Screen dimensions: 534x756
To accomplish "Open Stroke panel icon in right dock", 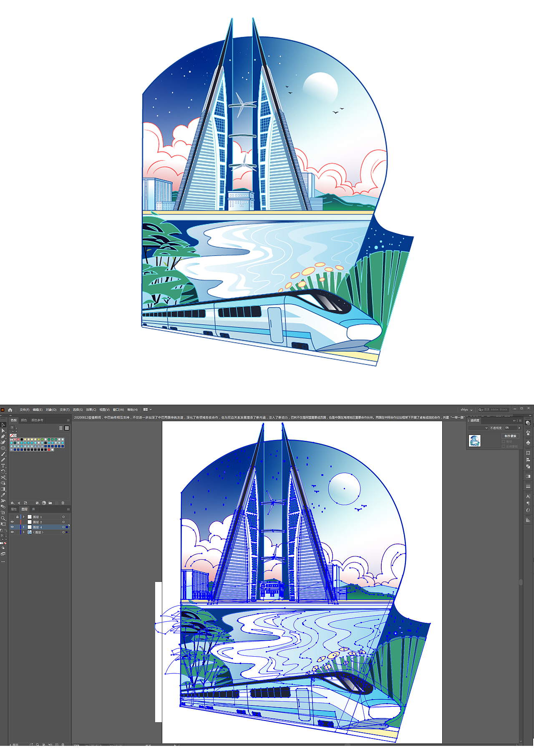I will point(528,486).
